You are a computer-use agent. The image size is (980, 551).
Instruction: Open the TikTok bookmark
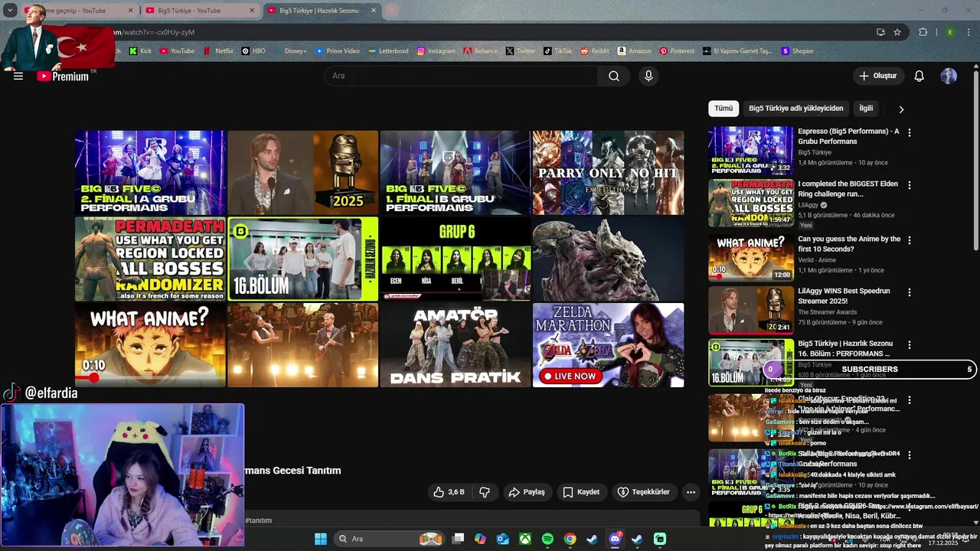[558, 51]
